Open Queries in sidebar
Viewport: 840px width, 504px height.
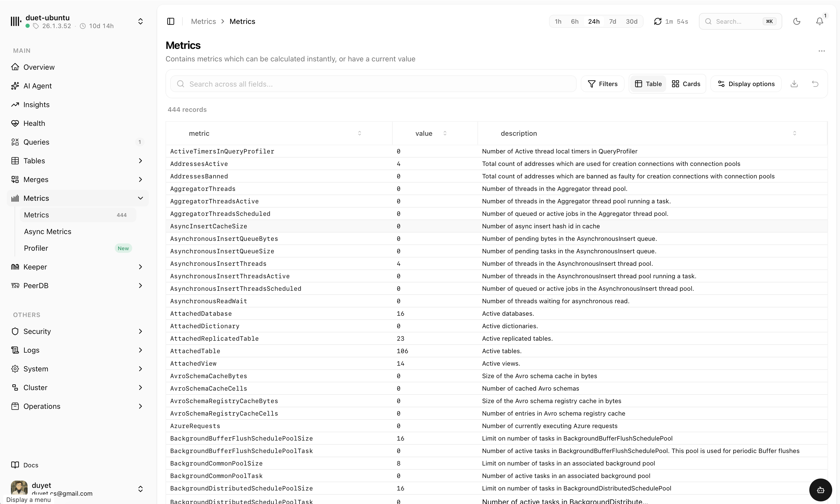click(x=78, y=142)
